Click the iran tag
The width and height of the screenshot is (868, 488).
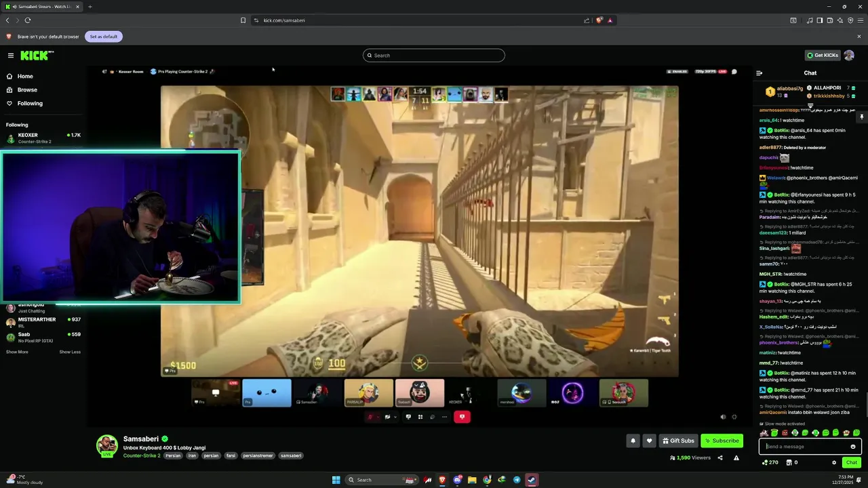click(192, 455)
